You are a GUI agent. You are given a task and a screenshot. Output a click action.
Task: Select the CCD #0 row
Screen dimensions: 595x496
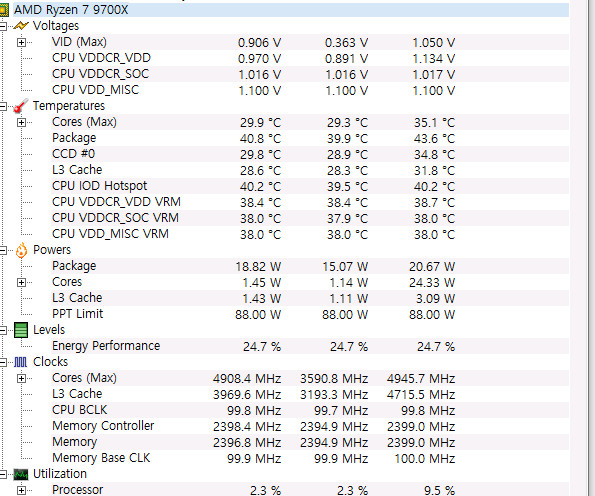(310, 154)
